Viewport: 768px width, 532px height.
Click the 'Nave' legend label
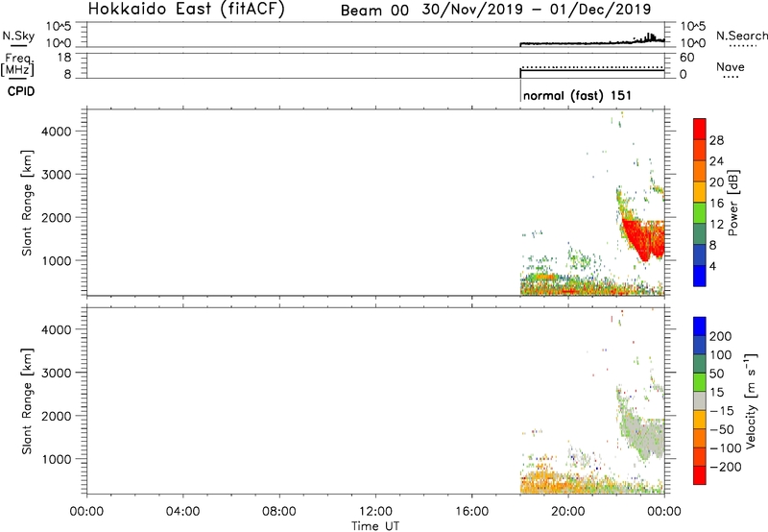(x=731, y=67)
